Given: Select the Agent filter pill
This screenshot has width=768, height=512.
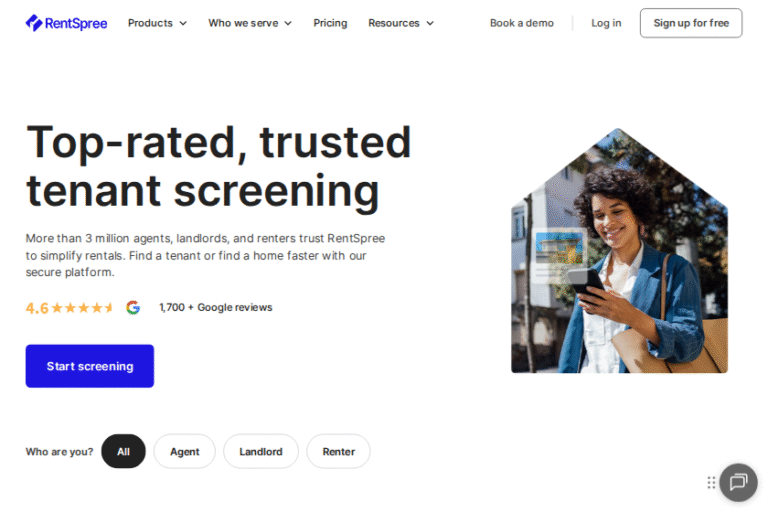Looking at the screenshot, I should [185, 451].
